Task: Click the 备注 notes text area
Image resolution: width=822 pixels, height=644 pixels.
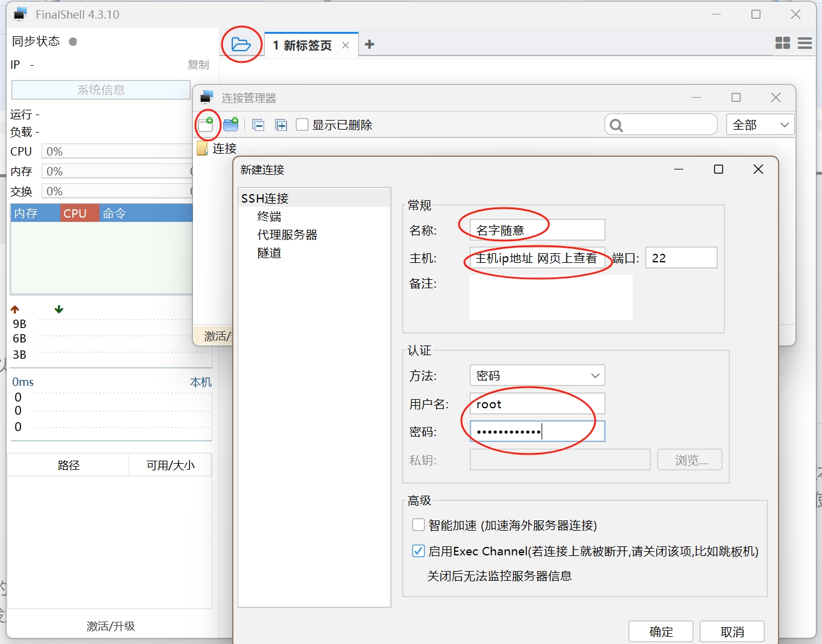Action: pyautogui.click(x=551, y=297)
